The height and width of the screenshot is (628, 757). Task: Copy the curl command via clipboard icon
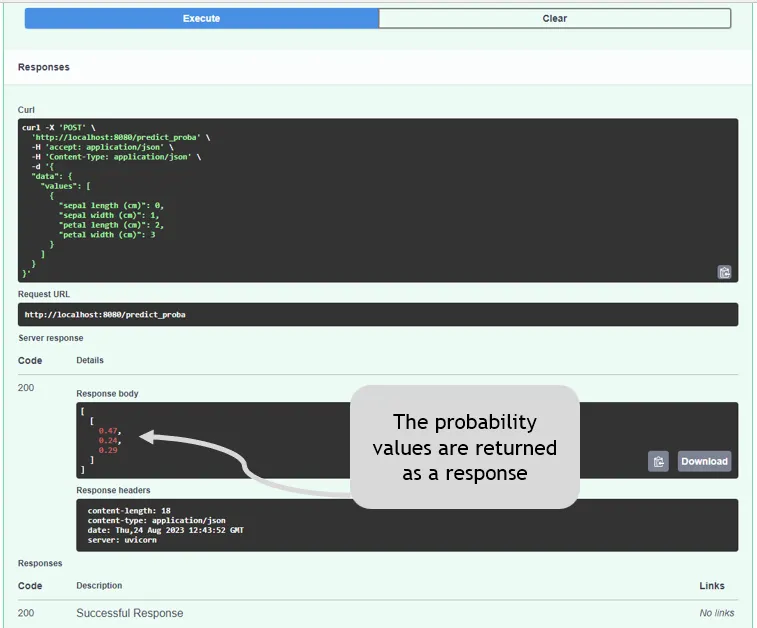[x=724, y=272]
